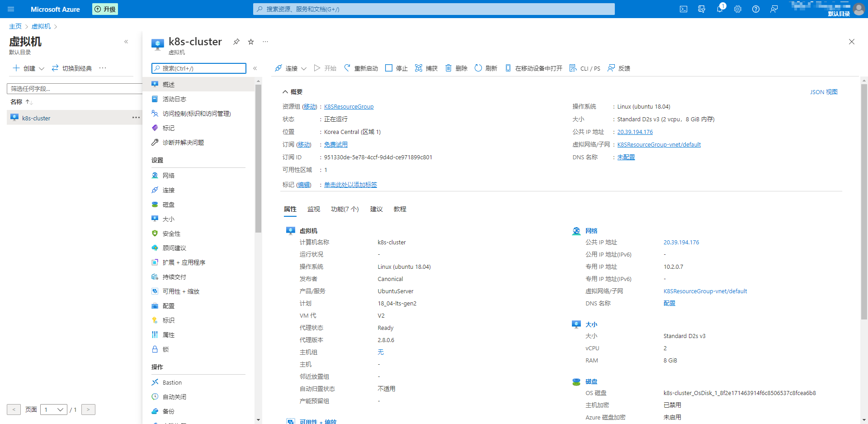
Task: Click 在移动设备中打开 button
Action: [533, 68]
